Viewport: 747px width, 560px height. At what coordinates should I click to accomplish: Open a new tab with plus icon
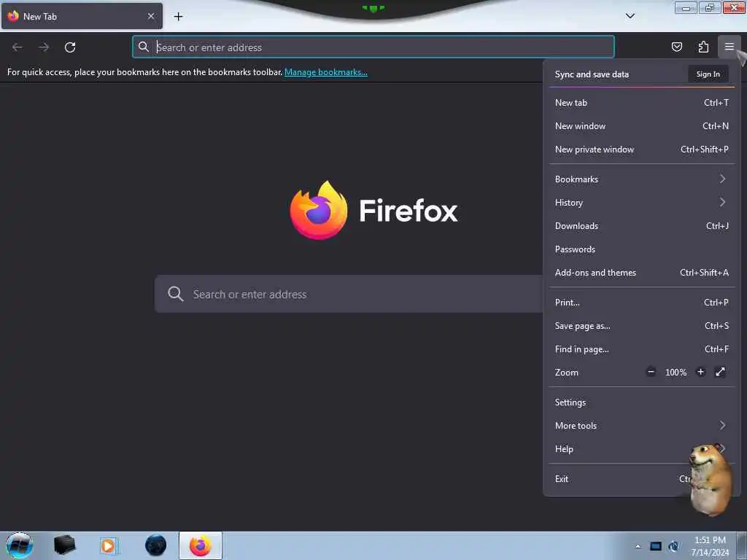(x=178, y=16)
